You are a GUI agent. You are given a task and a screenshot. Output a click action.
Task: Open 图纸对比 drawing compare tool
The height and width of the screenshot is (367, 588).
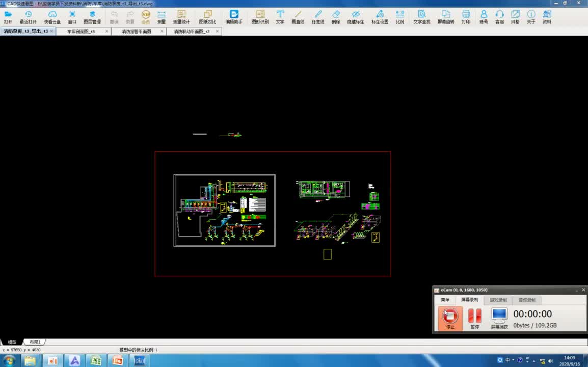click(207, 17)
